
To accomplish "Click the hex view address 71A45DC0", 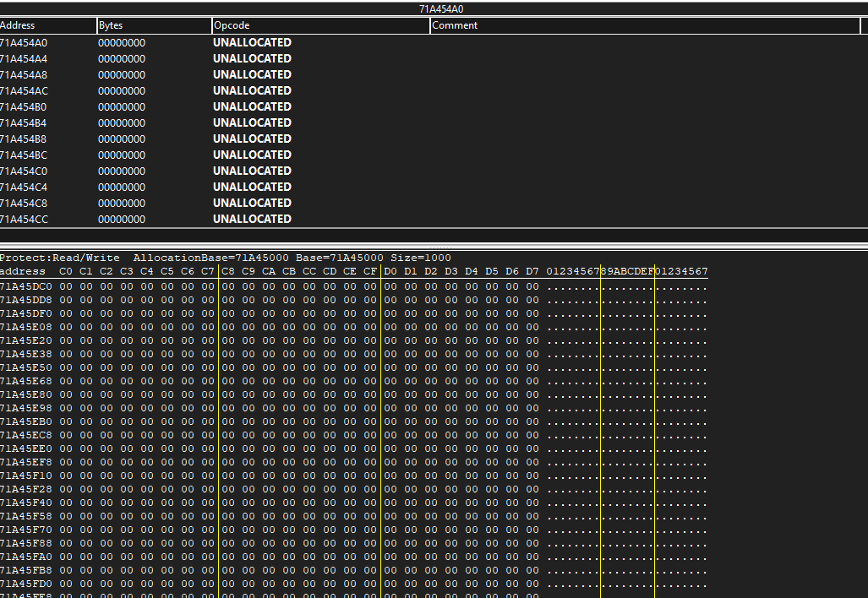I will (25, 286).
